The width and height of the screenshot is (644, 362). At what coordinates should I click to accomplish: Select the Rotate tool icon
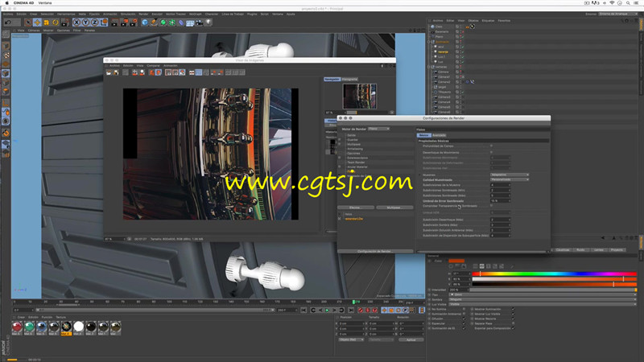tap(55, 23)
